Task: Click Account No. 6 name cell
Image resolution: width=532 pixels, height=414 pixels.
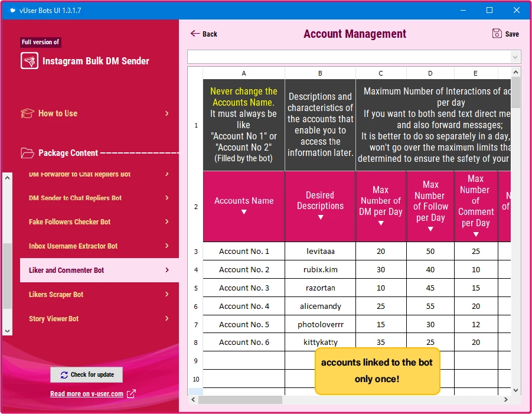Action: 244,343
